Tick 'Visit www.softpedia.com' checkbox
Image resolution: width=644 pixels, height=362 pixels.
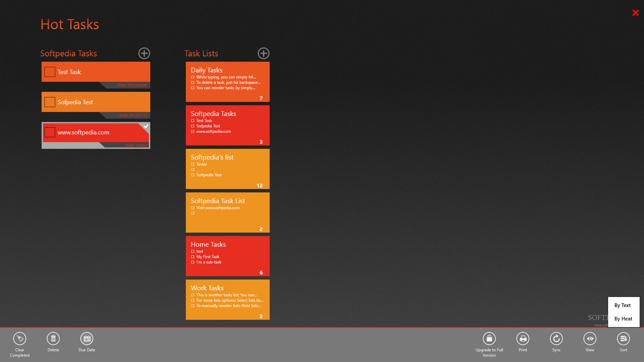click(x=193, y=208)
